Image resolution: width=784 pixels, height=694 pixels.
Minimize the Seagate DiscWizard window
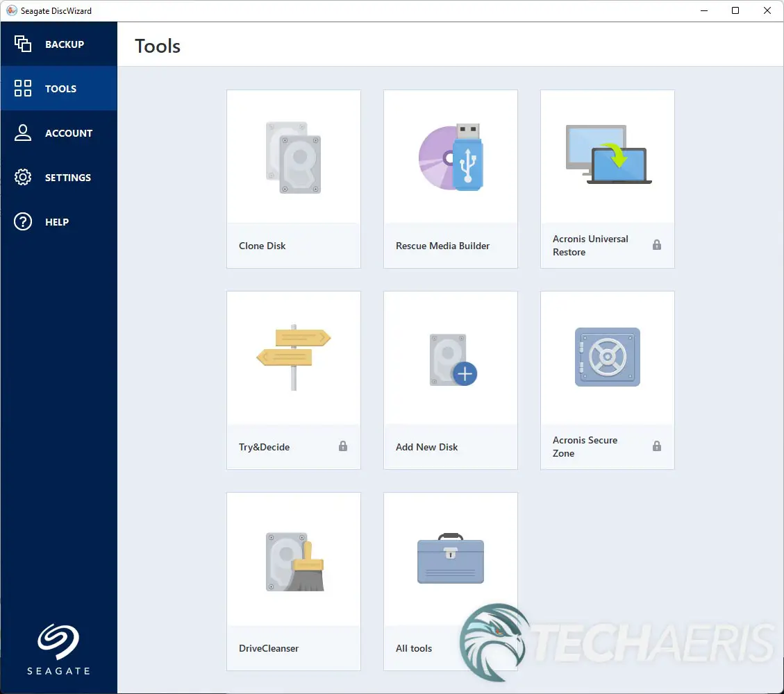704,10
